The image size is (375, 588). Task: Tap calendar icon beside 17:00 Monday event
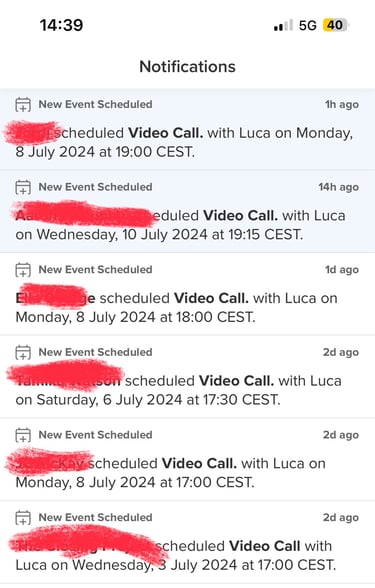pos(23,435)
